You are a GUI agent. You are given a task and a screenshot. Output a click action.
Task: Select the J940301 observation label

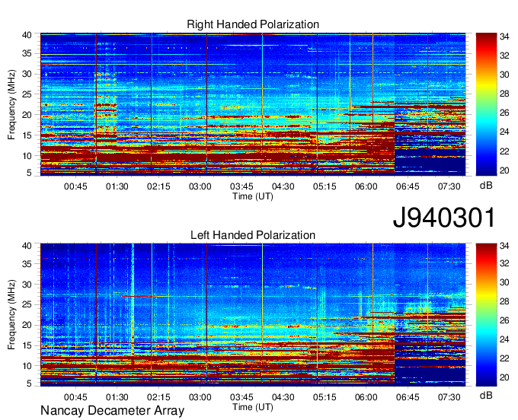pos(444,218)
